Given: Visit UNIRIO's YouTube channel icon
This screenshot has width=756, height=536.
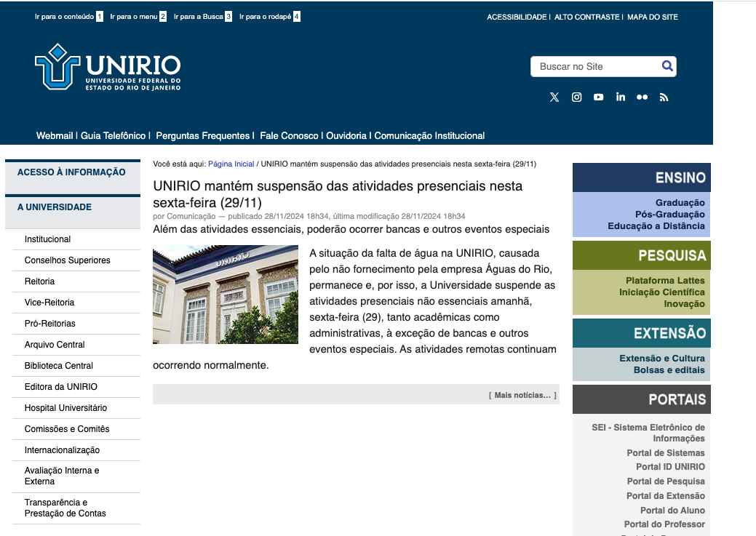Looking at the screenshot, I should pyautogui.click(x=598, y=97).
